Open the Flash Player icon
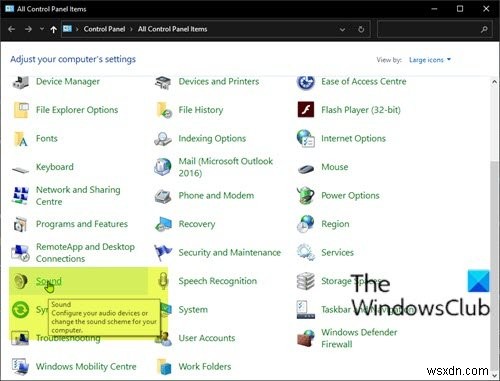Screen dimensions: 500x381 click(x=306, y=110)
